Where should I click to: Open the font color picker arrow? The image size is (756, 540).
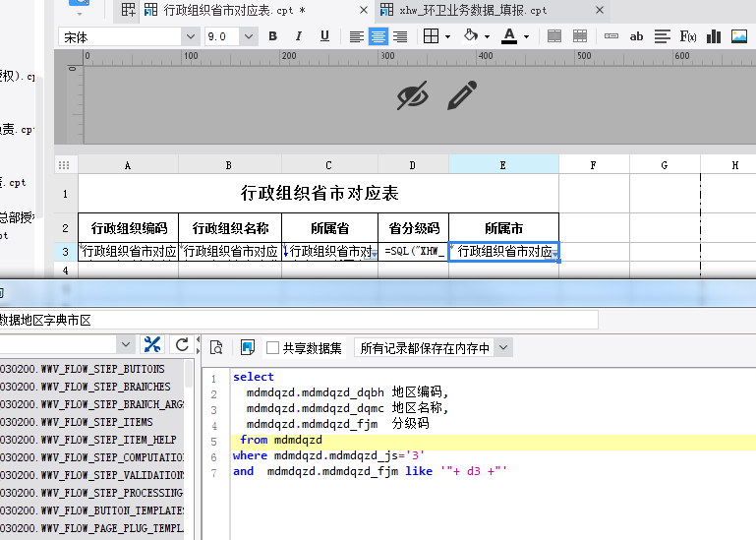pos(527,36)
